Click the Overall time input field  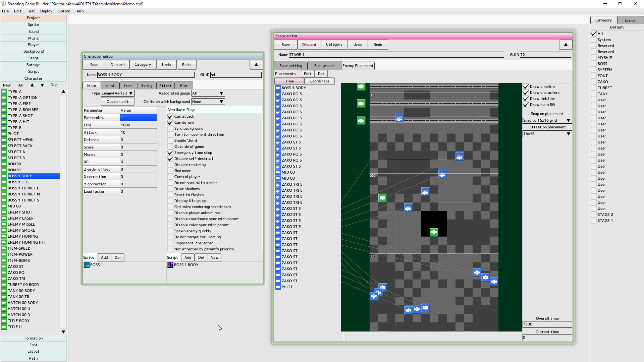pos(547,324)
